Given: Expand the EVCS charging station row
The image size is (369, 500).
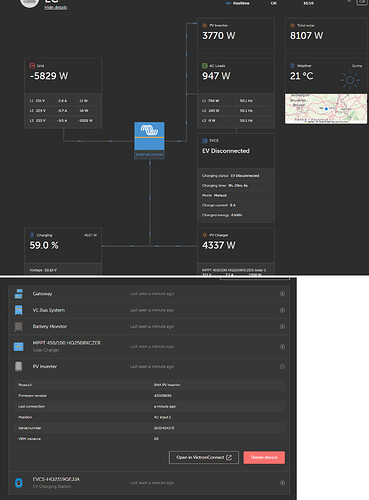Looking at the screenshot, I should pyautogui.click(x=282, y=483).
